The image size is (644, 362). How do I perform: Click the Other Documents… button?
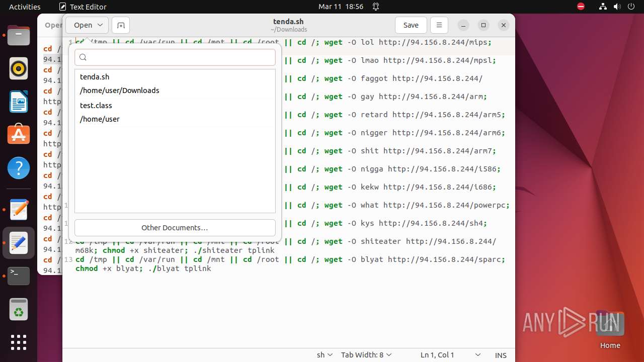coord(175,228)
